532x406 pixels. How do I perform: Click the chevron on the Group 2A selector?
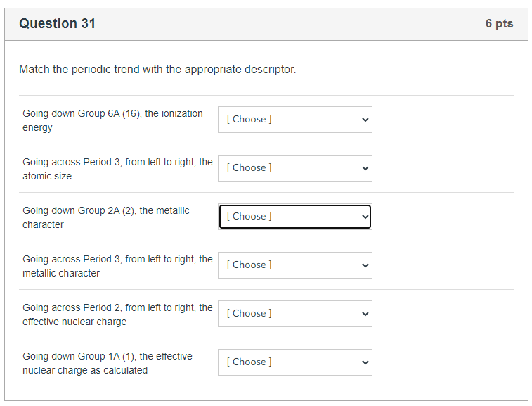[x=365, y=217]
